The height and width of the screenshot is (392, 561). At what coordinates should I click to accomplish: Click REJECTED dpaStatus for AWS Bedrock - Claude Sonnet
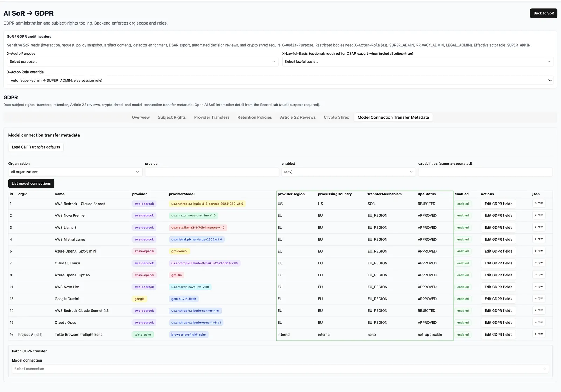[426, 204]
